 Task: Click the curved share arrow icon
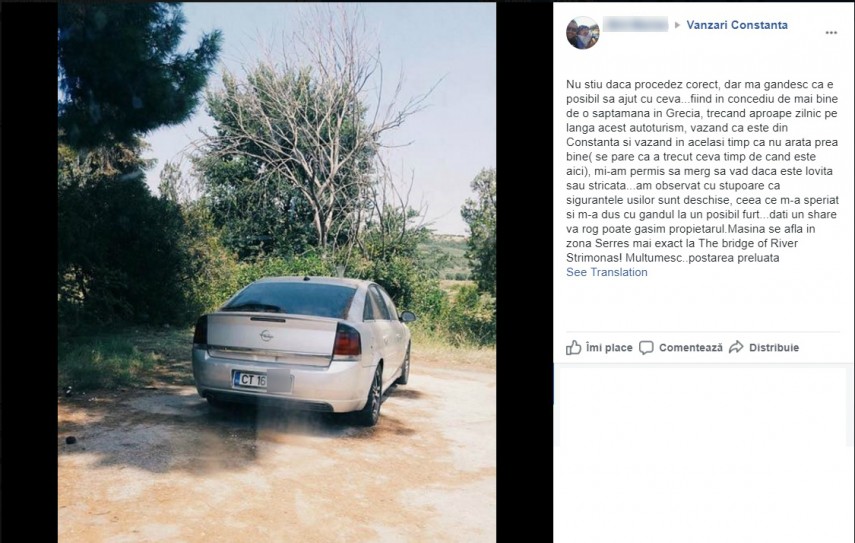click(x=736, y=347)
